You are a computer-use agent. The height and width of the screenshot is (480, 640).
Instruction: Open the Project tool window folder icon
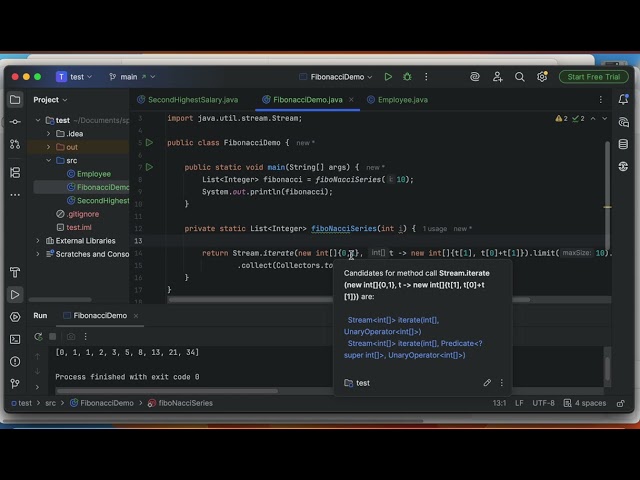pos(15,100)
